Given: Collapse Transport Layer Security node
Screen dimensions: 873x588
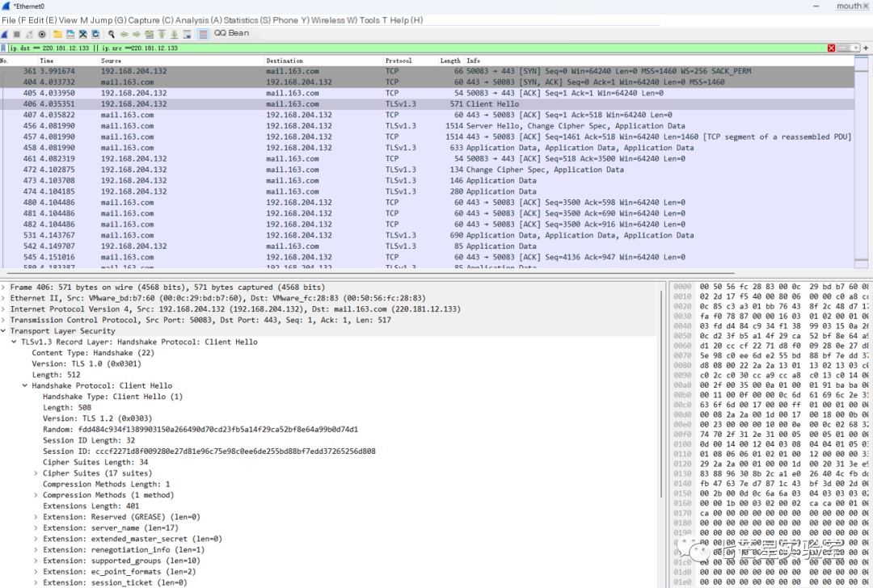Looking at the screenshot, I should 3,331.
